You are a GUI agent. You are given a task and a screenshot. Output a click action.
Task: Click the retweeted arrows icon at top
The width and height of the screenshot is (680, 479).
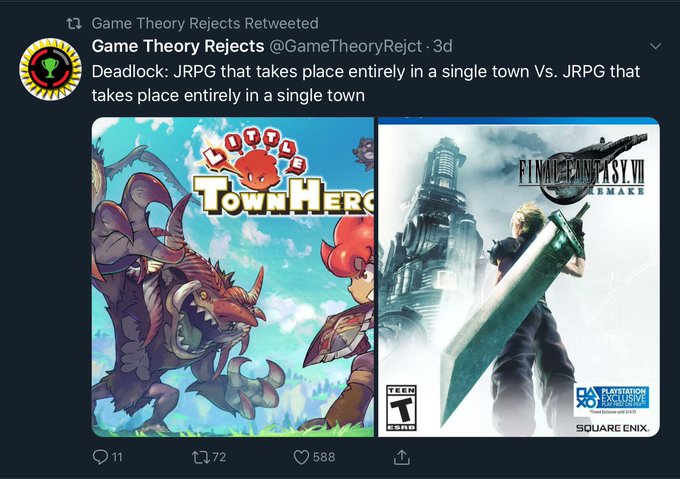74,23
